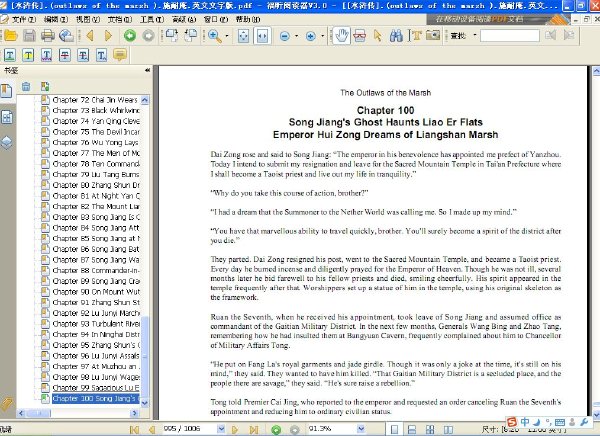This screenshot has height=436, width=600.
Task: Click the mobile PDF reading ad banner
Action: (x=497, y=19)
